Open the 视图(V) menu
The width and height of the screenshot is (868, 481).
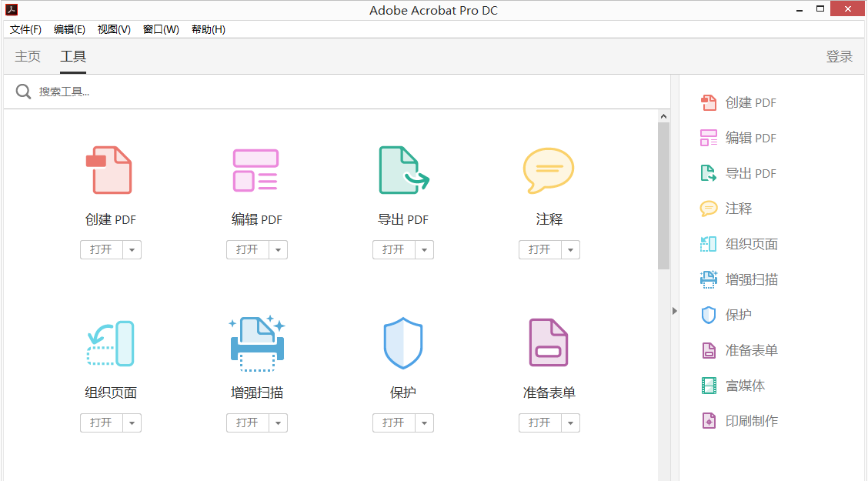[114, 29]
